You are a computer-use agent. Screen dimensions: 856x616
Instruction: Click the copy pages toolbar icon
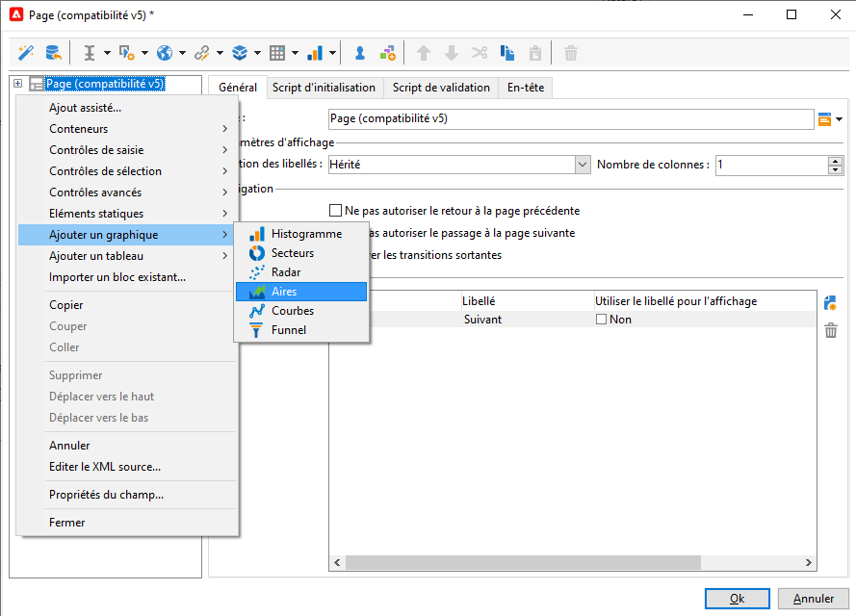click(x=507, y=53)
